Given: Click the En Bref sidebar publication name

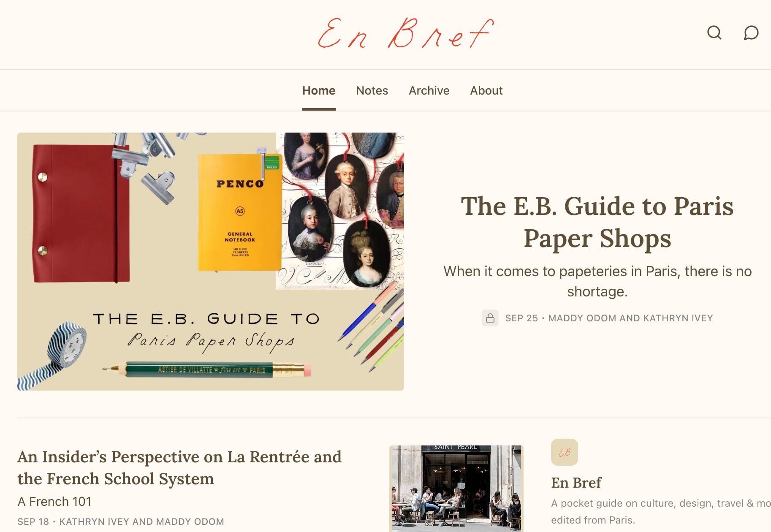Looking at the screenshot, I should coord(576,483).
